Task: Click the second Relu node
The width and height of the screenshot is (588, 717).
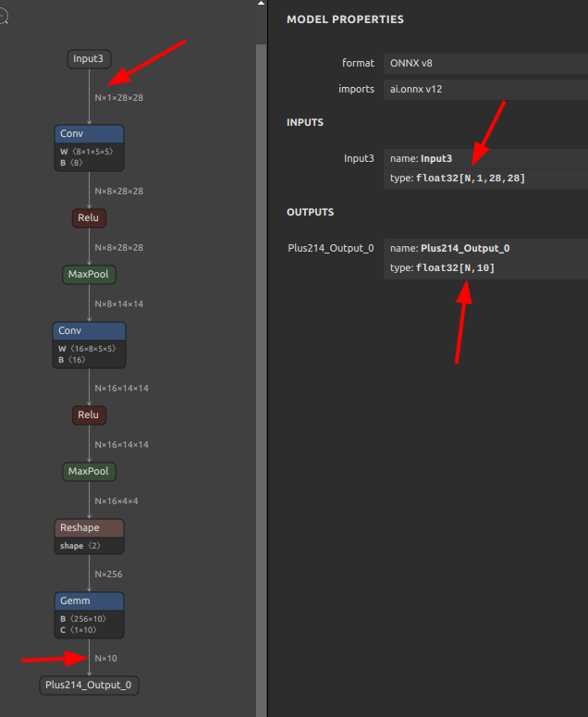Action: (89, 415)
